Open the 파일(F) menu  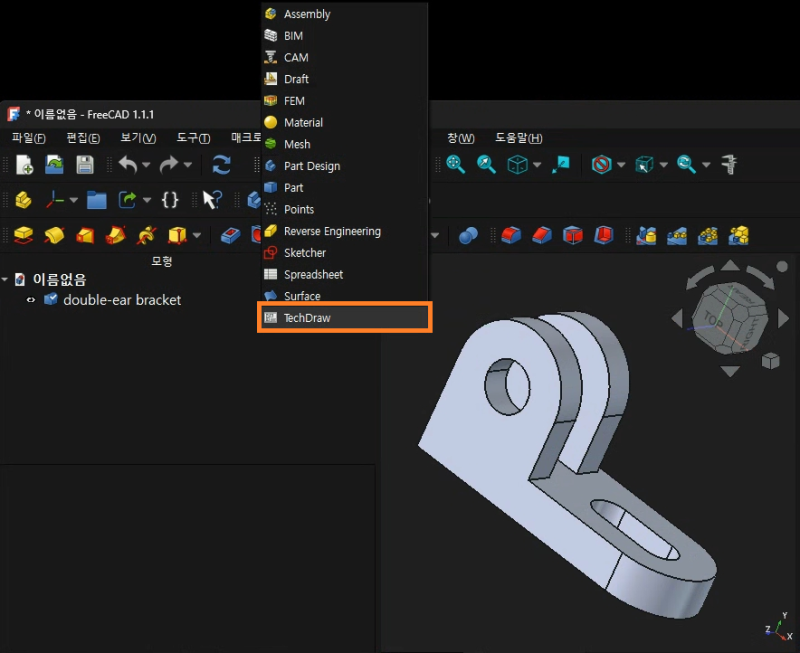[29, 138]
